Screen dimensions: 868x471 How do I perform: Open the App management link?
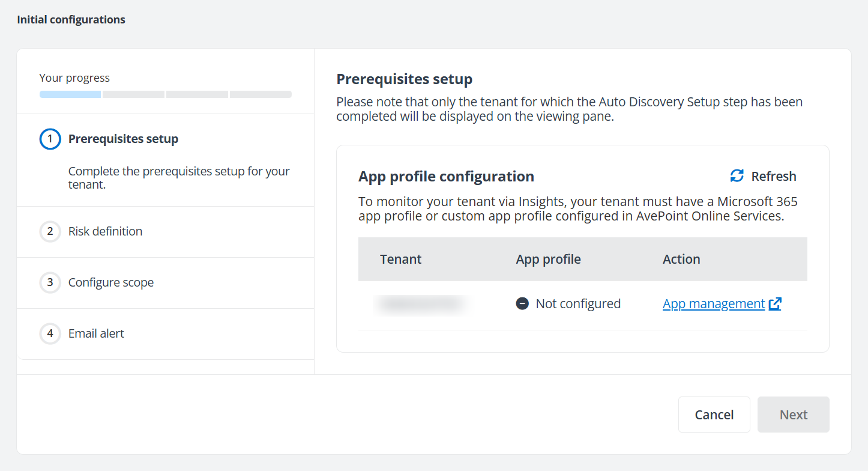pyautogui.click(x=714, y=304)
